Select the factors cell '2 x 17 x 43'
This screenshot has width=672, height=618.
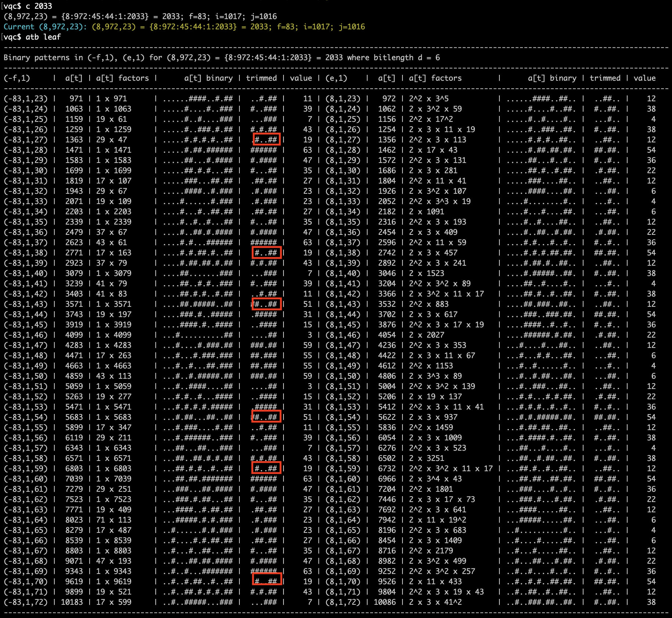coord(433,150)
